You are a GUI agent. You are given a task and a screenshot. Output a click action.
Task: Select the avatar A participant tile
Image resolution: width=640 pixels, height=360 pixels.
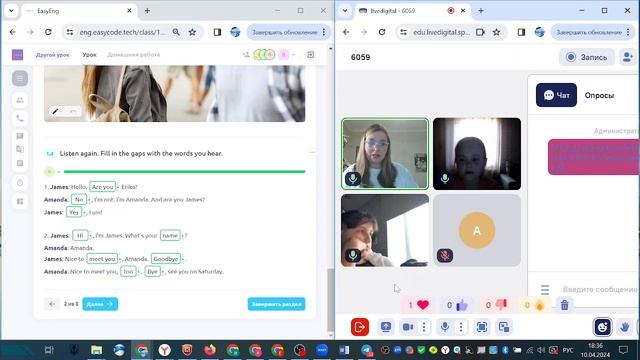pyautogui.click(x=477, y=230)
